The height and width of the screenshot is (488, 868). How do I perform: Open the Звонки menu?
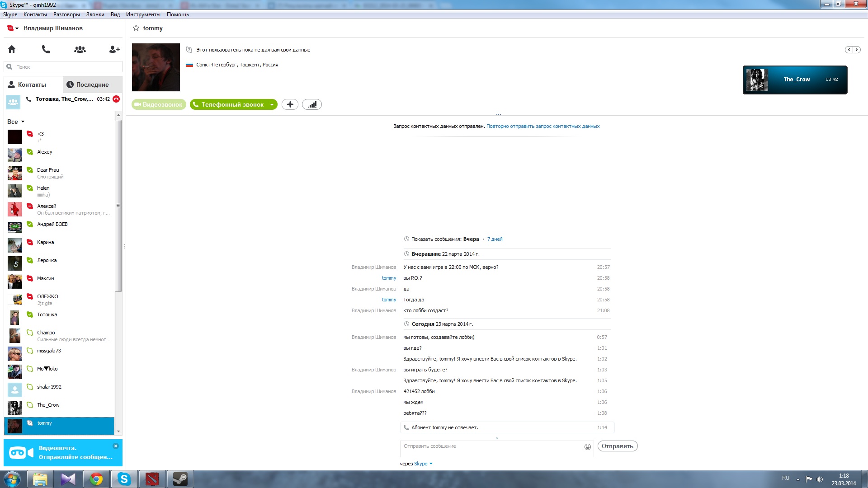pos(95,14)
